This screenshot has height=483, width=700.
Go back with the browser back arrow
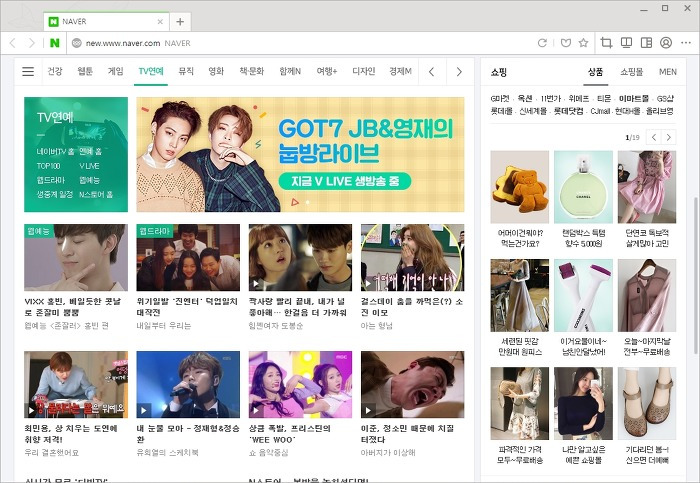point(12,43)
